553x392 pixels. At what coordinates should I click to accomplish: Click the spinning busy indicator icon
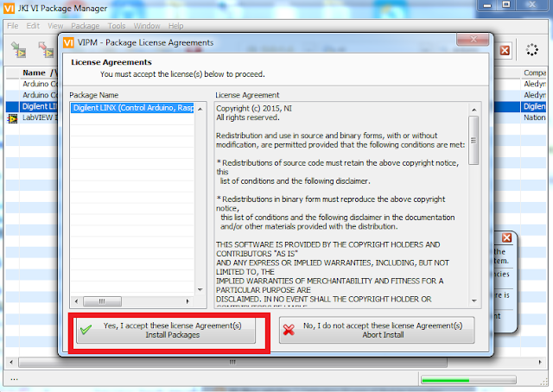(x=531, y=50)
